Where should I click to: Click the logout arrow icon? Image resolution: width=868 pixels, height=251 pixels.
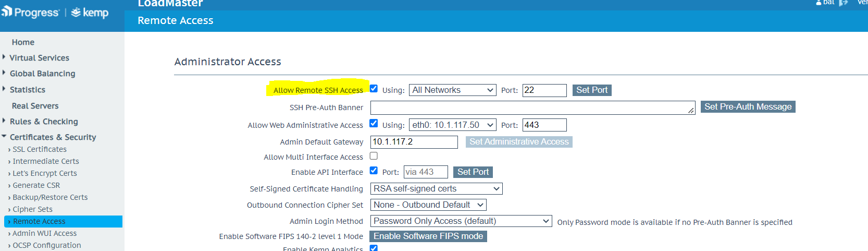pyautogui.click(x=844, y=3)
